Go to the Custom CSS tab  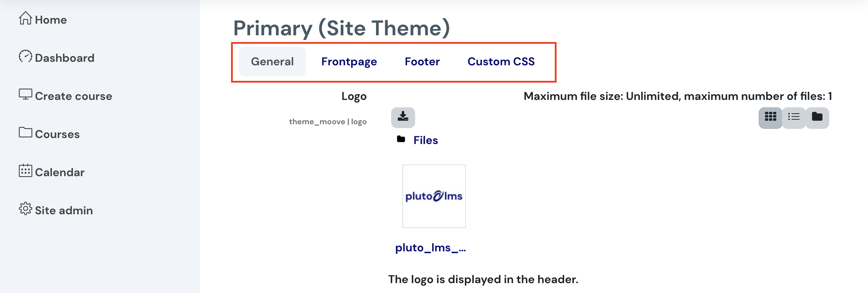pos(501,61)
